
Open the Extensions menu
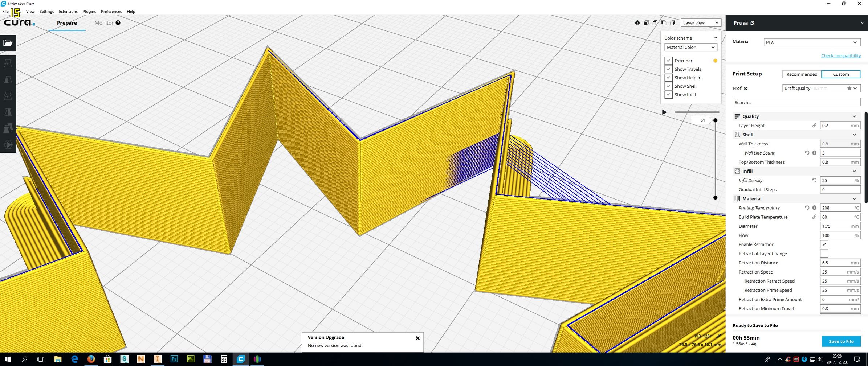68,12
